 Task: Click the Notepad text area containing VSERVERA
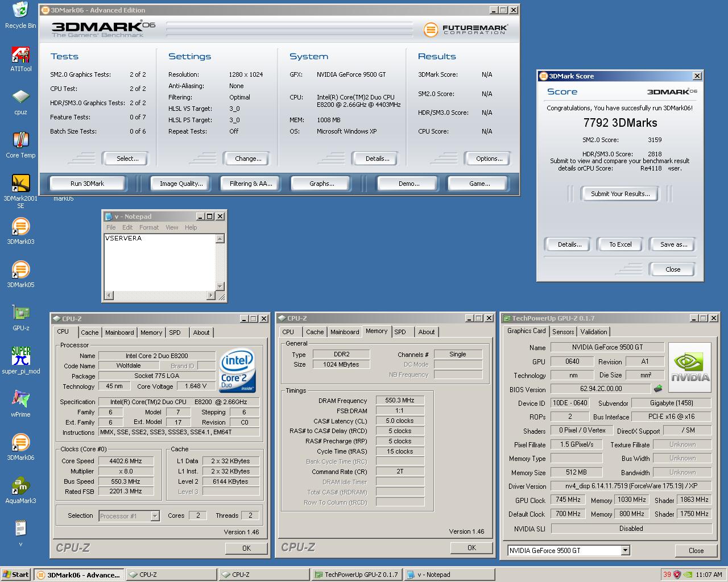(160, 262)
